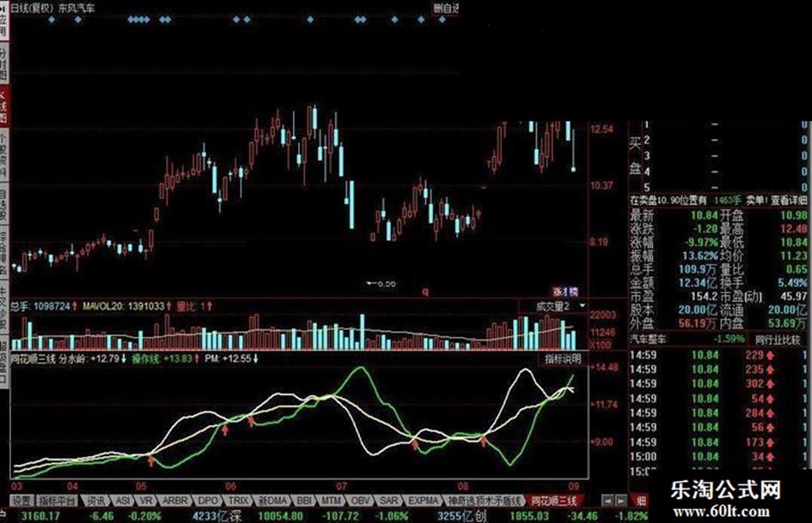Select the MTM indicator tab

(x=331, y=501)
